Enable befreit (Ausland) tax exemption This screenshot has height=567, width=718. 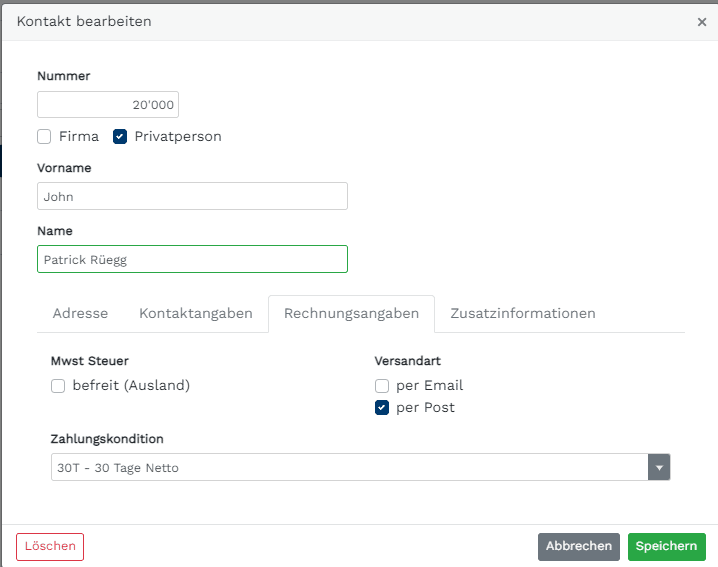coord(58,386)
